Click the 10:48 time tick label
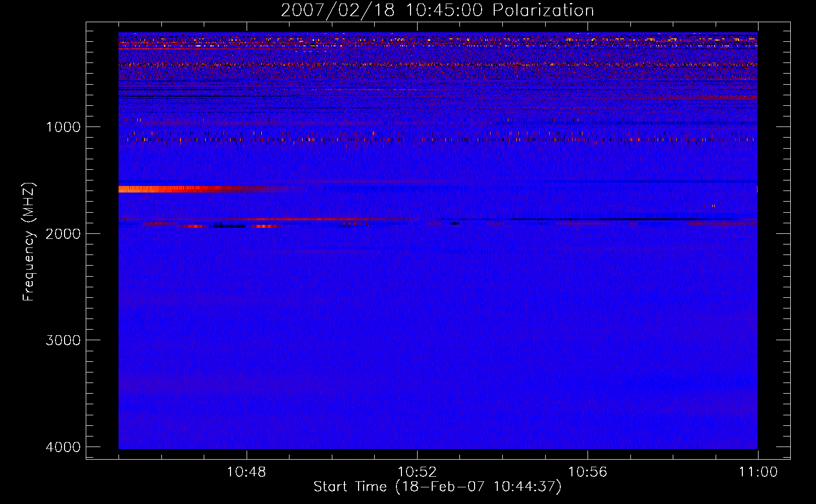 pos(247,472)
